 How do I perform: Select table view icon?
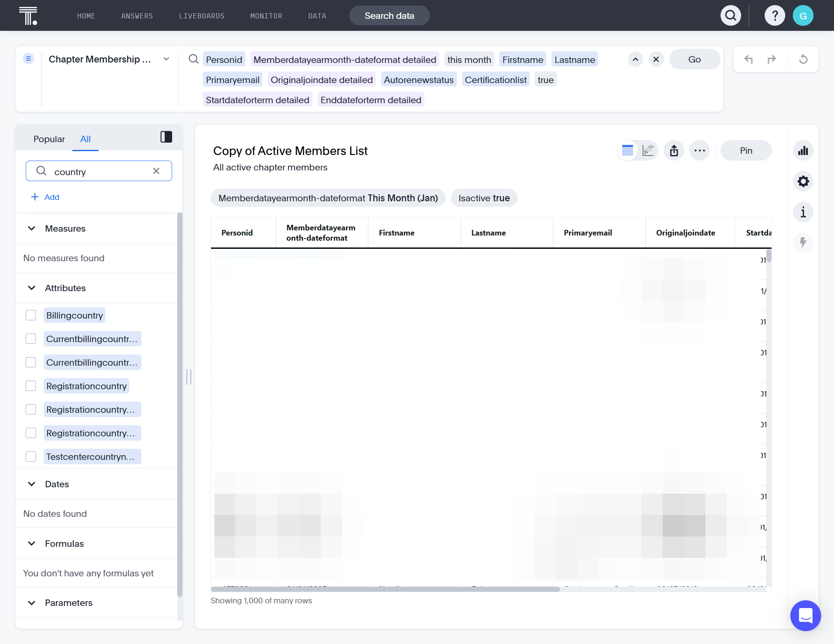[x=628, y=150]
